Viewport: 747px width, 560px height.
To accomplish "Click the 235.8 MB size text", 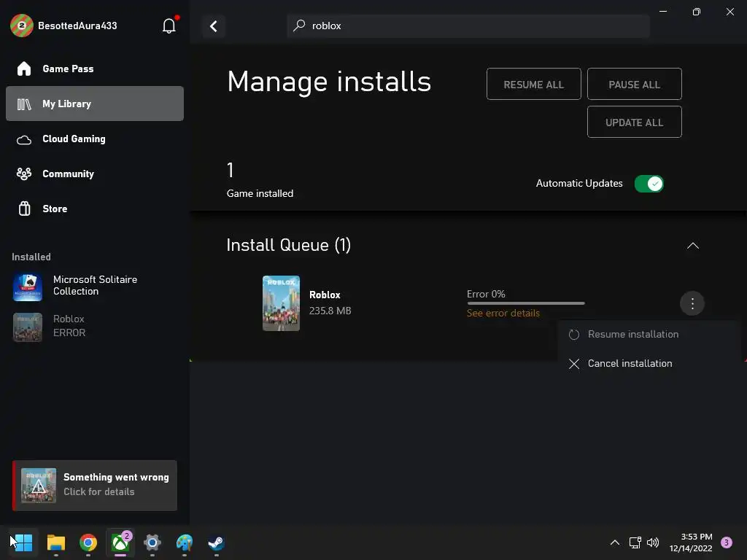I will (330, 311).
